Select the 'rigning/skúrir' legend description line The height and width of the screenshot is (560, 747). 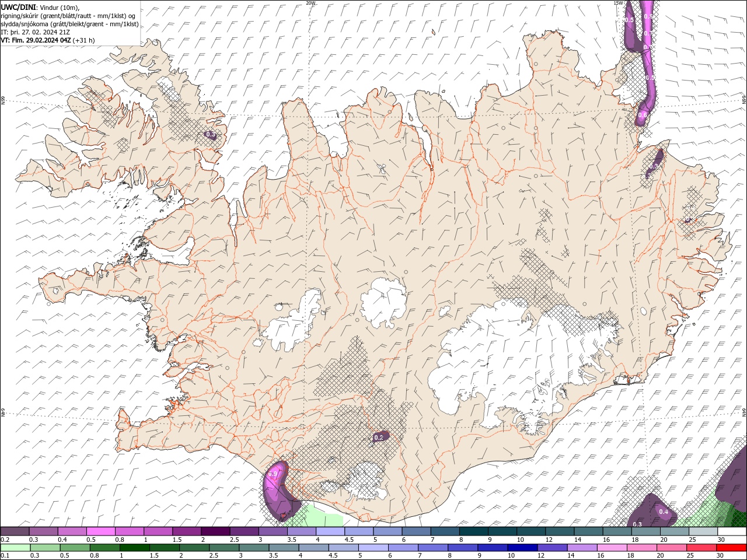68,16
